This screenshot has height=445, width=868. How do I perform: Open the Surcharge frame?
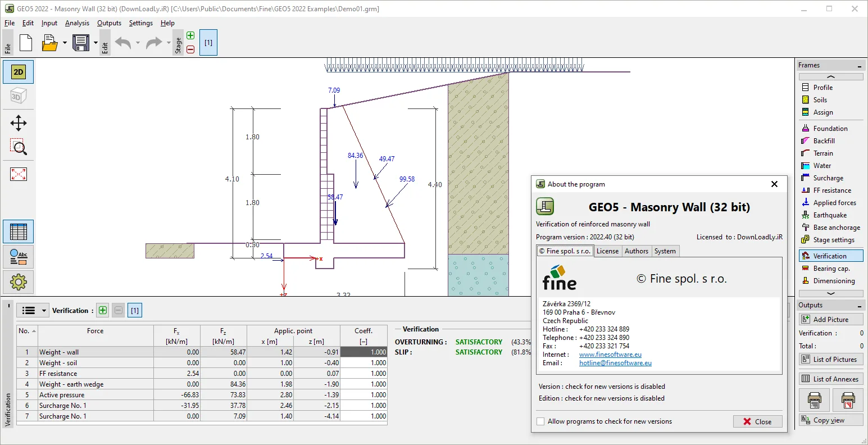pyautogui.click(x=830, y=178)
